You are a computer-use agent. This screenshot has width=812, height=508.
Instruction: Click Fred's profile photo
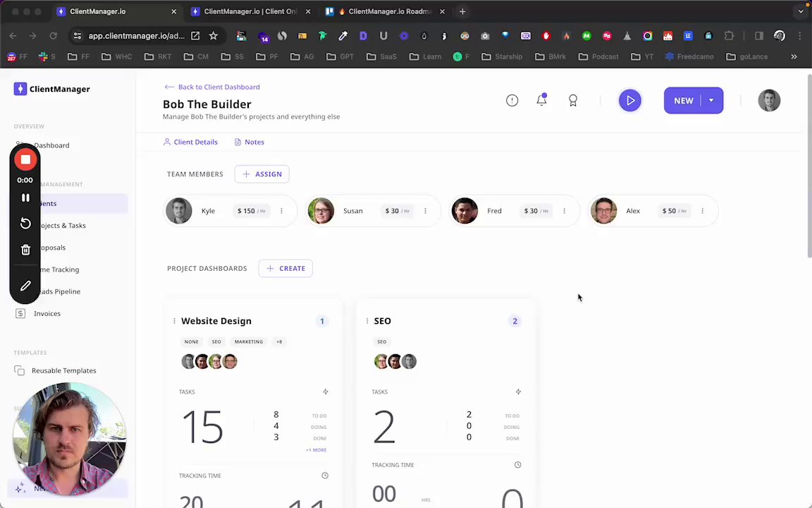coord(465,211)
